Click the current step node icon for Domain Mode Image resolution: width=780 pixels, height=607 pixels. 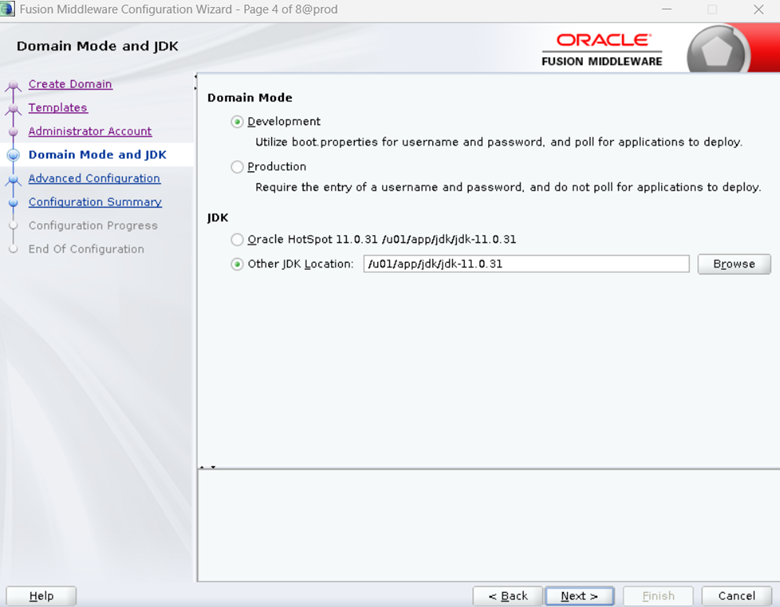coord(13,155)
